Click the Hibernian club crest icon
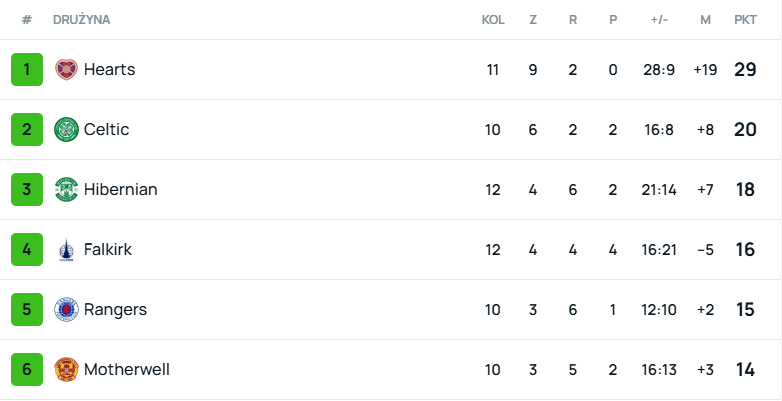The width and height of the screenshot is (782, 401). (x=66, y=190)
